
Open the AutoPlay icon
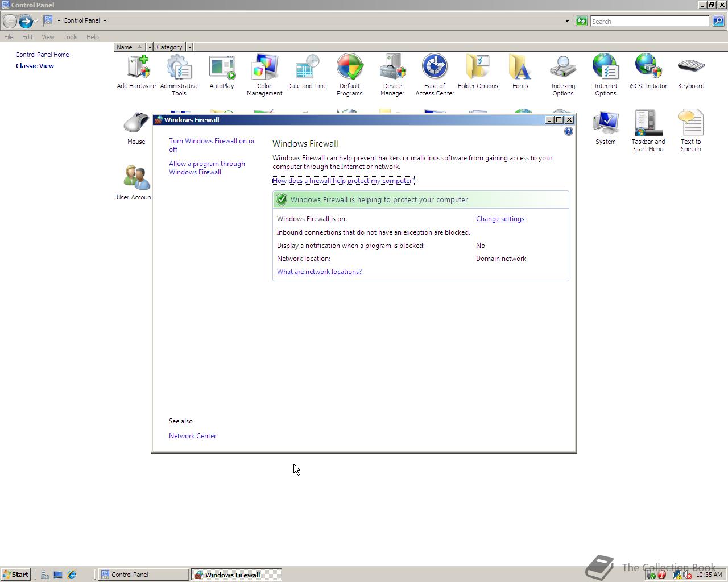click(222, 72)
